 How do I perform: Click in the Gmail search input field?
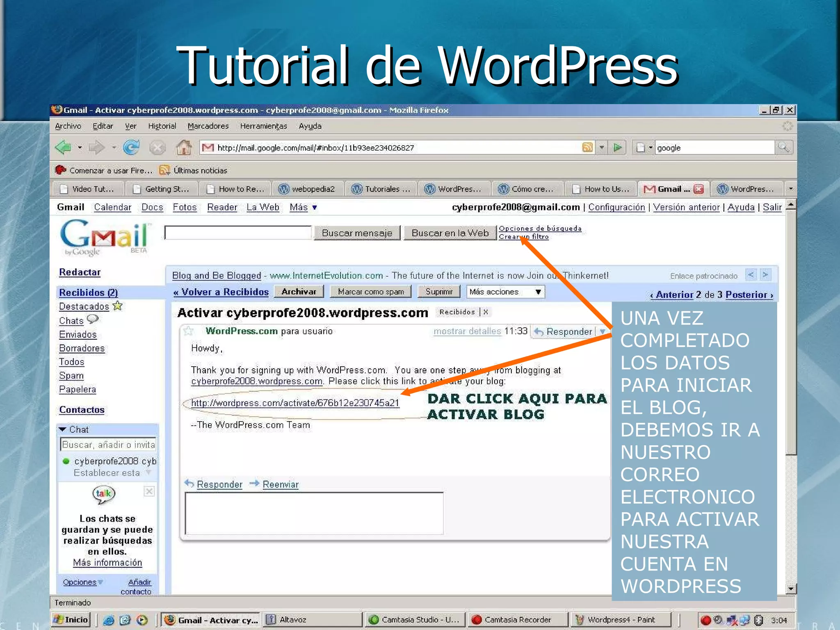click(x=238, y=233)
